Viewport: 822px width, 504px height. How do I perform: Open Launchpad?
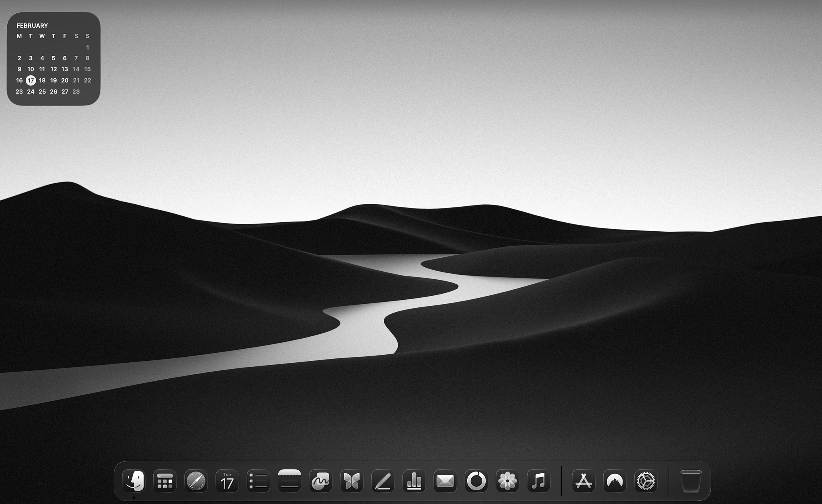tap(165, 480)
